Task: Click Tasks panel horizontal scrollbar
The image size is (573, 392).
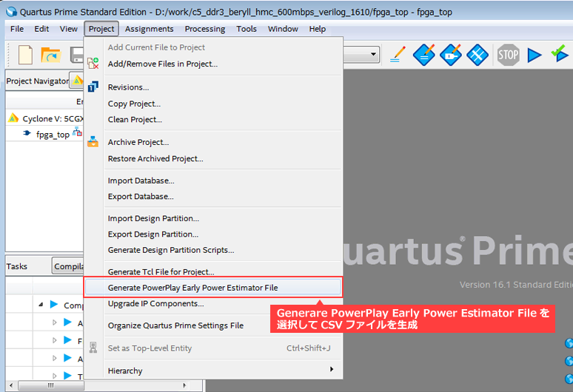Action: tap(51, 385)
